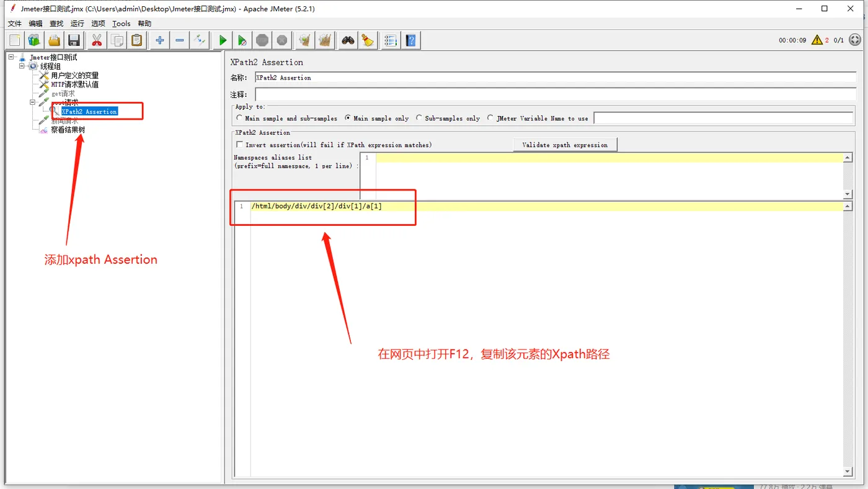This screenshot has height=489, width=868.
Task: Click the Collapse All minus icon
Action: [x=180, y=40]
